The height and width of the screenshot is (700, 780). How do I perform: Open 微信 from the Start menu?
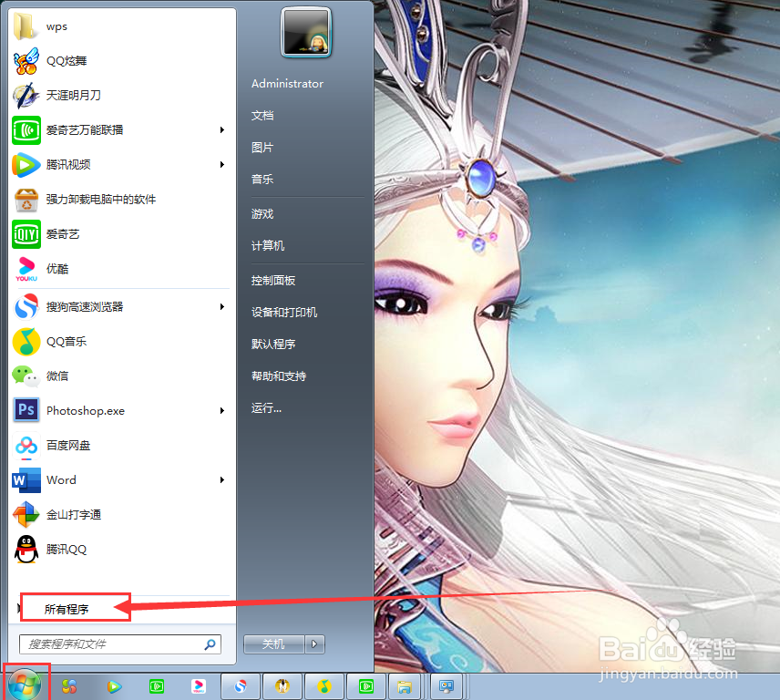[x=120, y=376]
